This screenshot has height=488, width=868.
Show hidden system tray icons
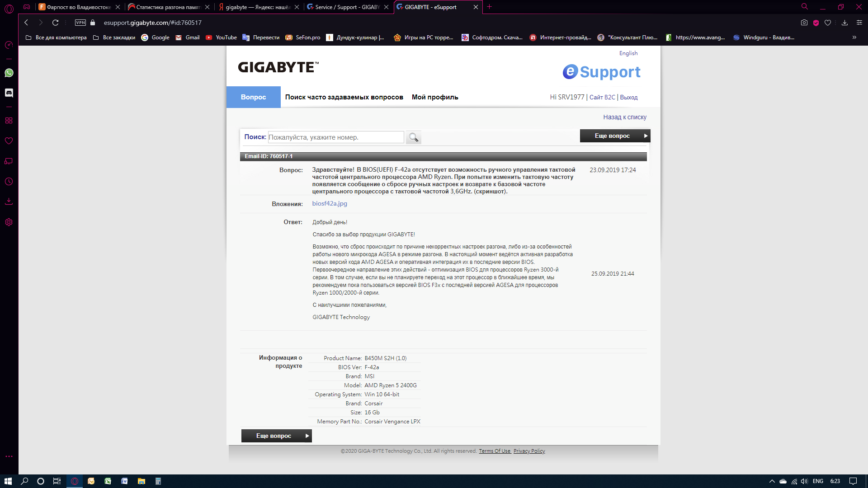point(772,481)
